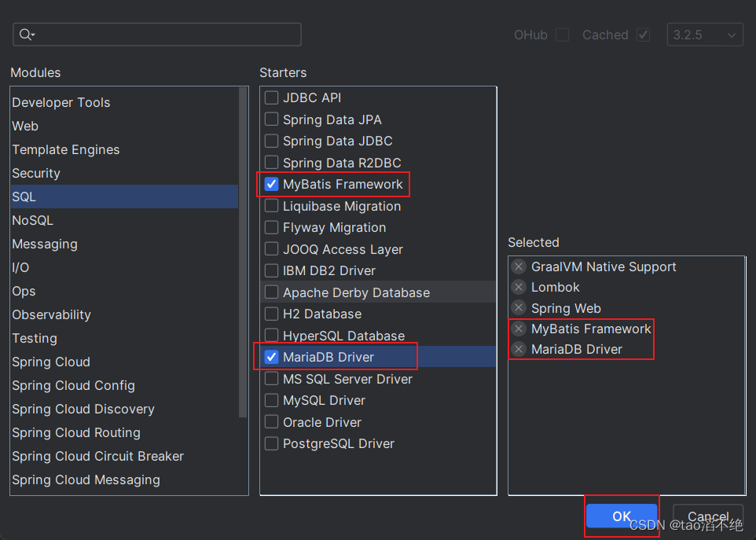Enable the OHub checkbox

tap(562, 35)
